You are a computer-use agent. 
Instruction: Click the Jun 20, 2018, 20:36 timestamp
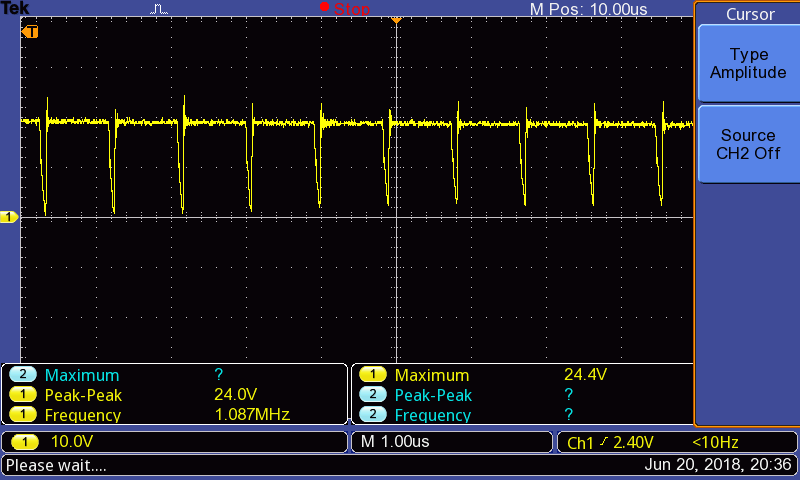pos(718,465)
